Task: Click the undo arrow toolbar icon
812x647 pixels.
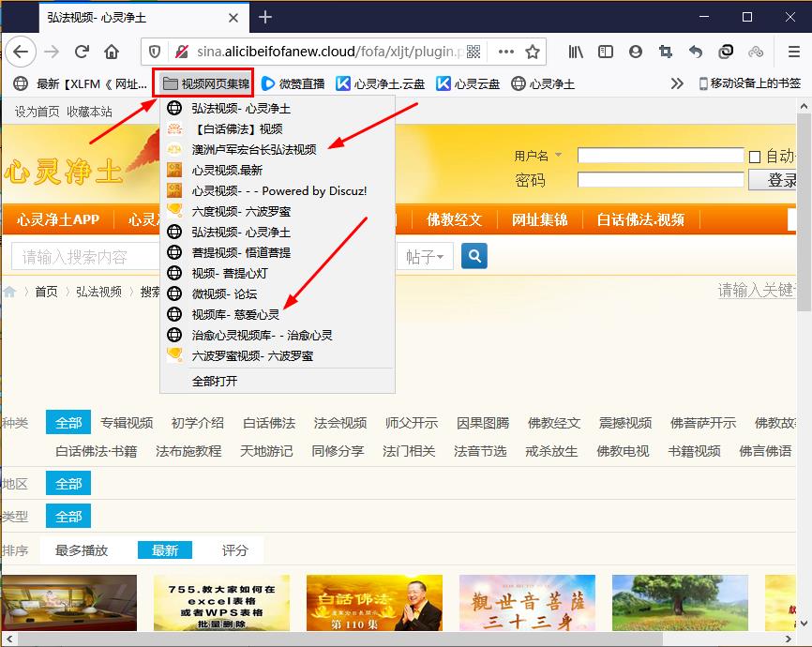Action: (696, 52)
